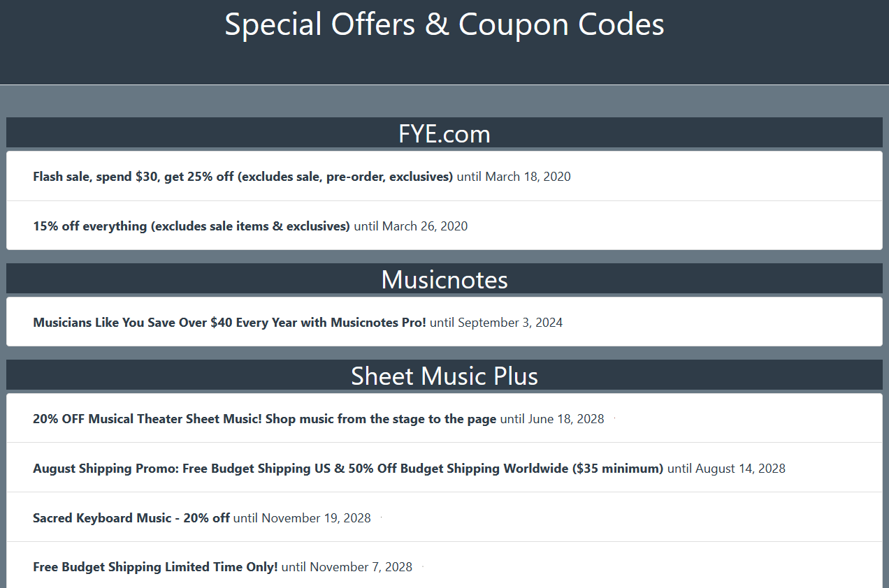The height and width of the screenshot is (588, 889).
Task: Click the Special Offers & Coupon Codes title
Action: pyautogui.click(x=444, y=24)
